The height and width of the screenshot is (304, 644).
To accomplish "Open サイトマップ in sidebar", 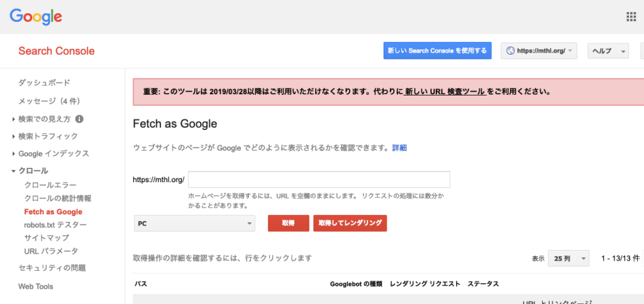I will [x=47, y=238].
